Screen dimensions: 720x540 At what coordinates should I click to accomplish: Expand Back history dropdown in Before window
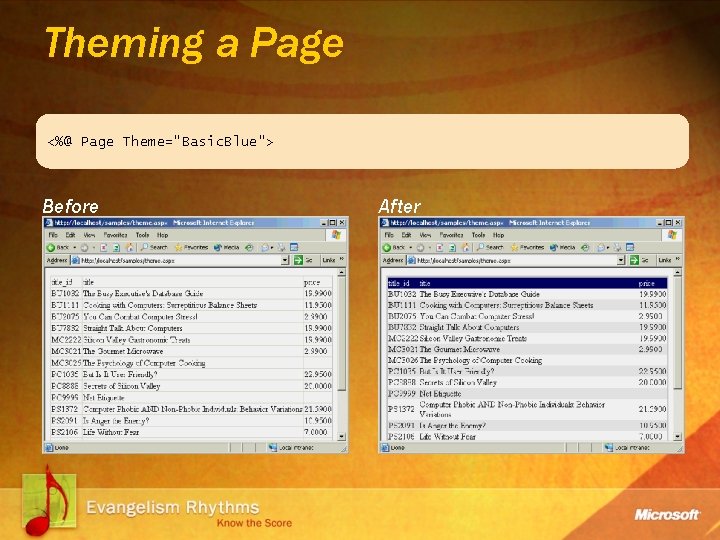click(74, 248)
